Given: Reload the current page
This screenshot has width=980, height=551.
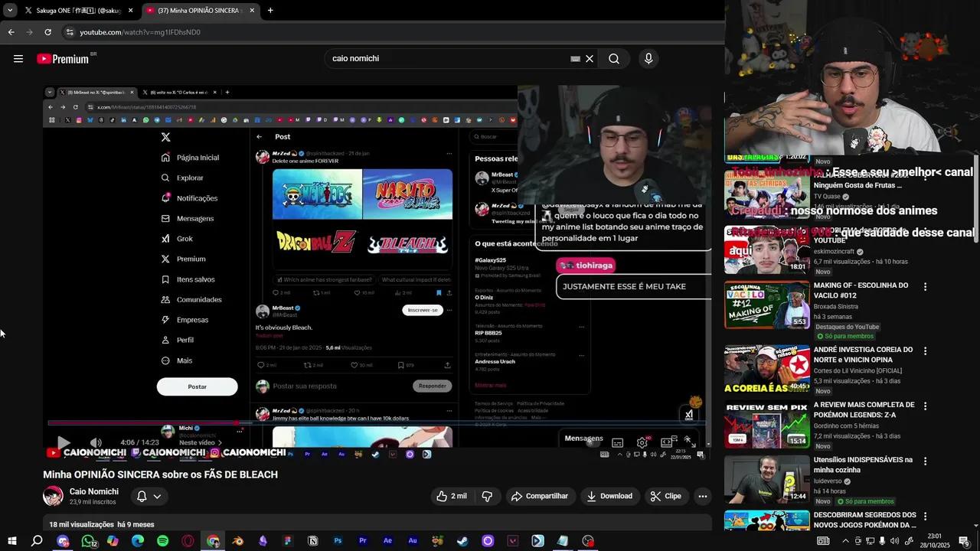Looking at the screenshot, I should click(47, 32).
